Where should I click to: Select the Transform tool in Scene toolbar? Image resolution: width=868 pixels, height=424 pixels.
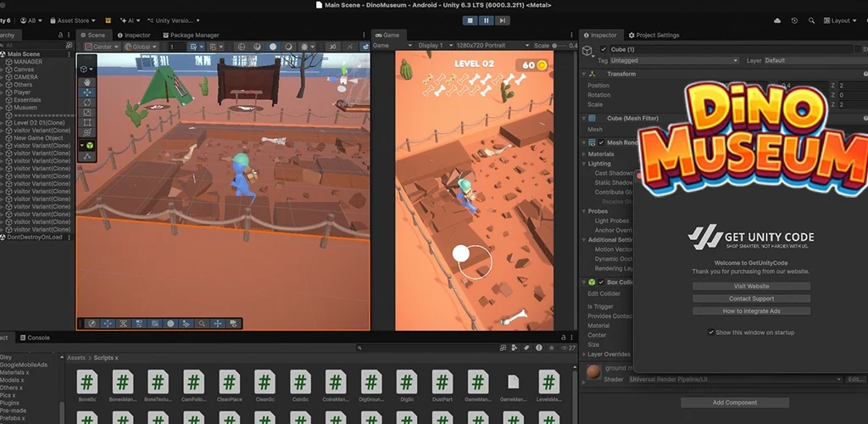(87, 132)
